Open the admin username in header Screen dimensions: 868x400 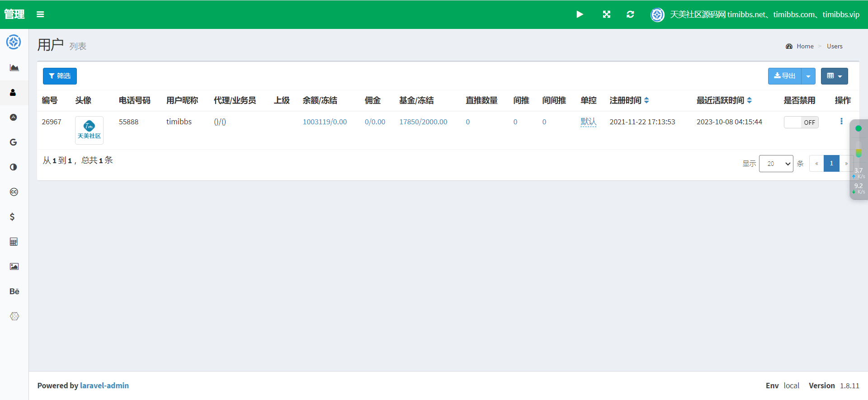coord(764,14)
